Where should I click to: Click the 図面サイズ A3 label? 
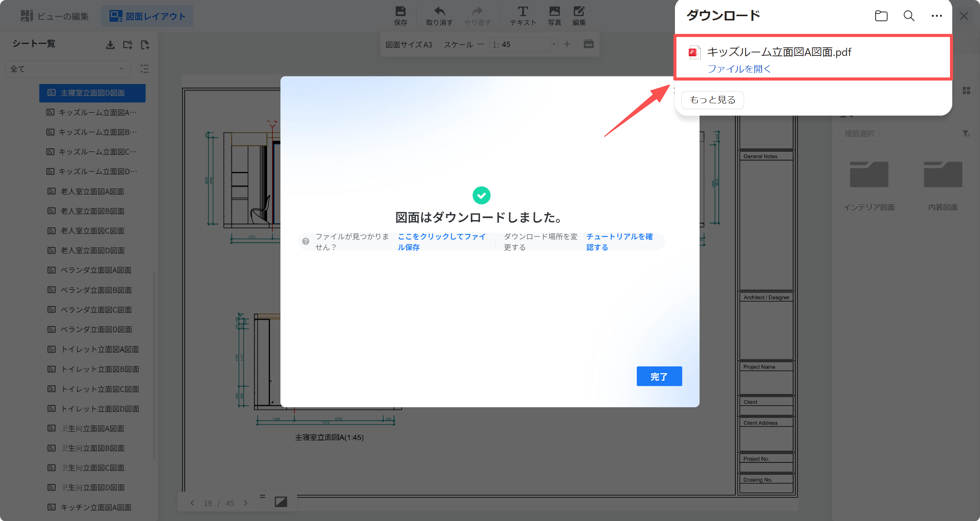(409, 45)
